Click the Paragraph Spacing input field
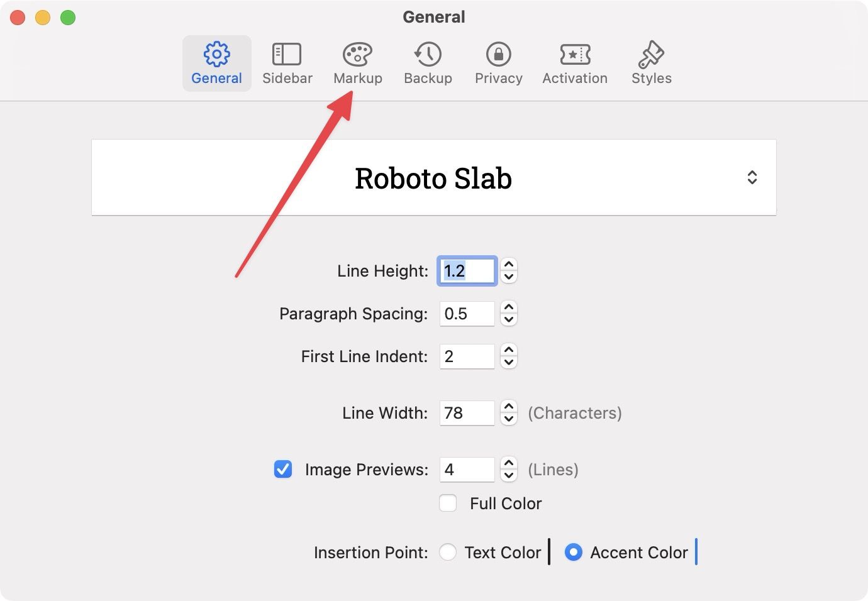The height and width of the screenshot is (601, 868). 467,314
